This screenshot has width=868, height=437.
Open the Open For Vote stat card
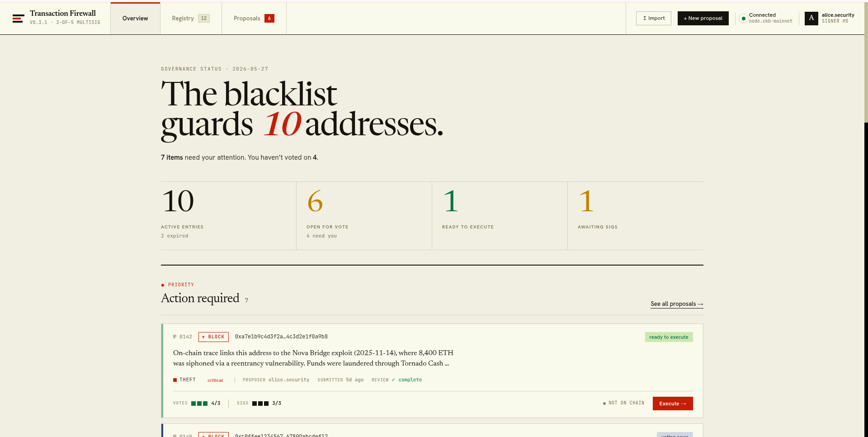pos(364,216)
